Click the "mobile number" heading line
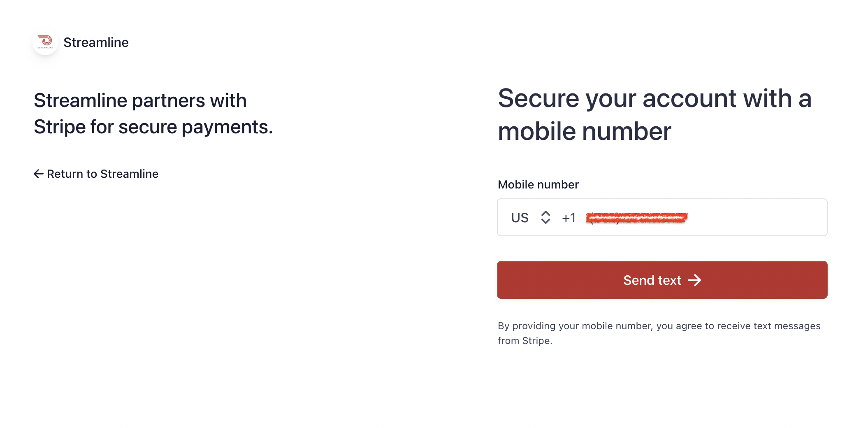This screenshot has height=428, width=868. pyautogui.click(x=585, y=131)
